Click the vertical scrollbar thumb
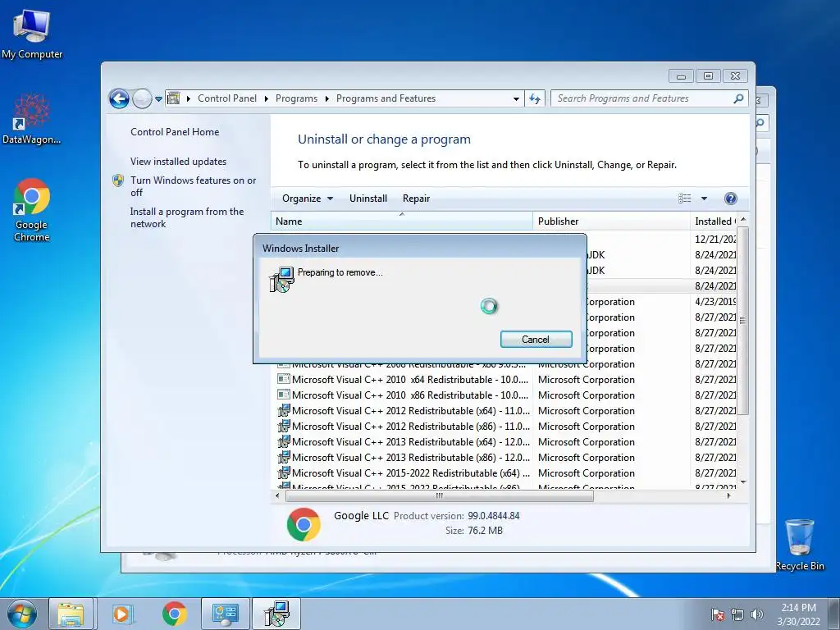This screenshot has width=840, height=630. coord(743,321)
